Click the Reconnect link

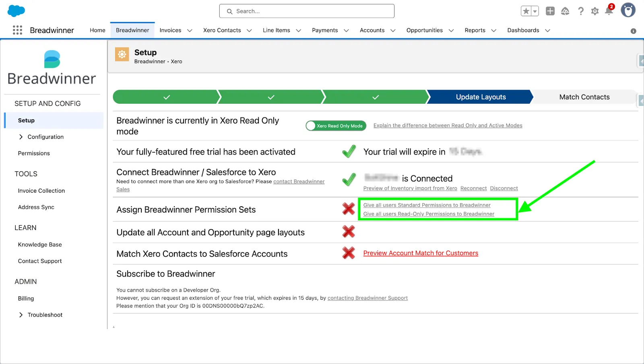pos(473,188)
